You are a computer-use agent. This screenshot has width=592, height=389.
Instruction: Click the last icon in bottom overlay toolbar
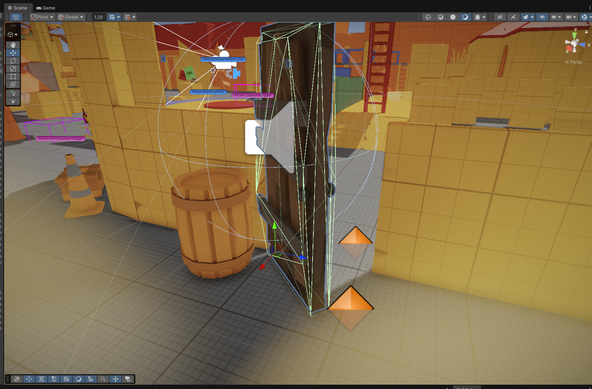pos(128,379)
